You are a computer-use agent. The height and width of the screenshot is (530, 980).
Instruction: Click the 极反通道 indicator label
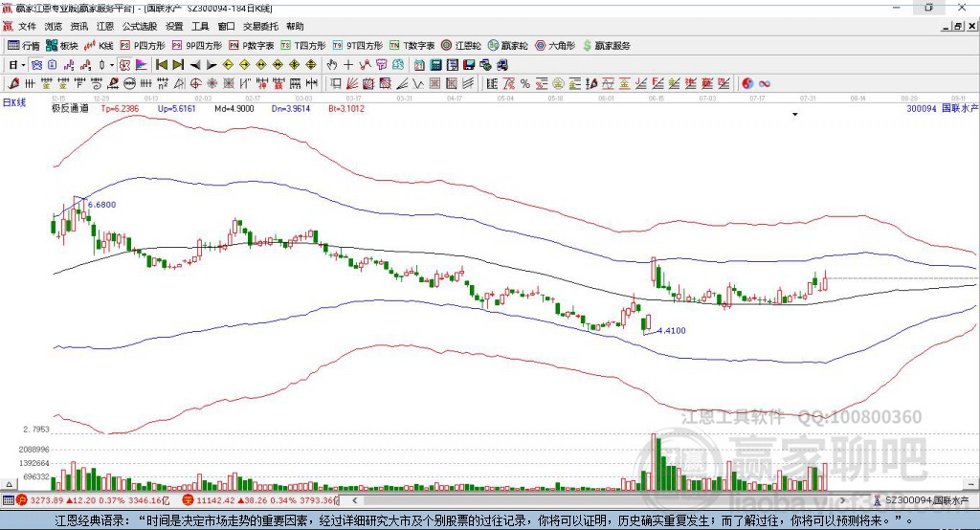[70, 109]
